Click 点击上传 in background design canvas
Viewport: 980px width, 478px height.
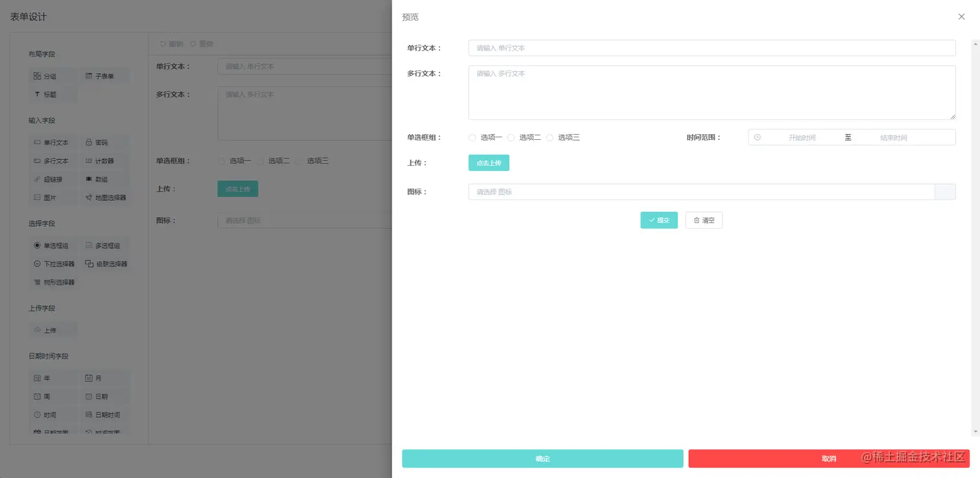click(238, 188)
